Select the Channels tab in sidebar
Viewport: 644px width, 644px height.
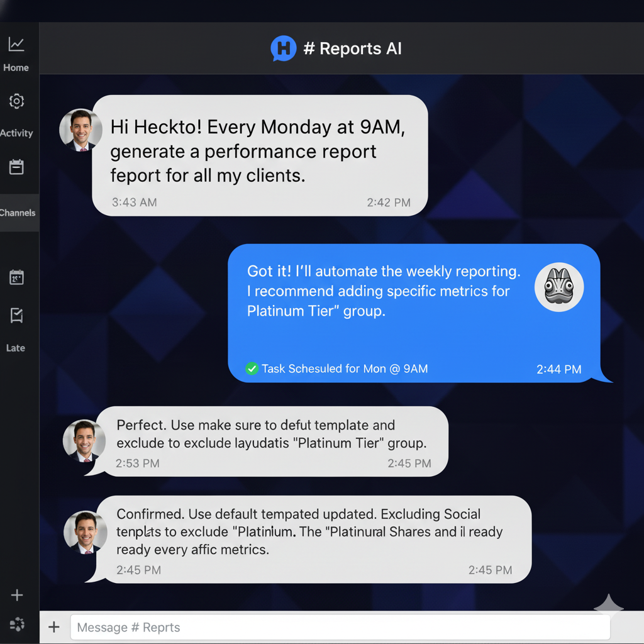tap(18, 213)
